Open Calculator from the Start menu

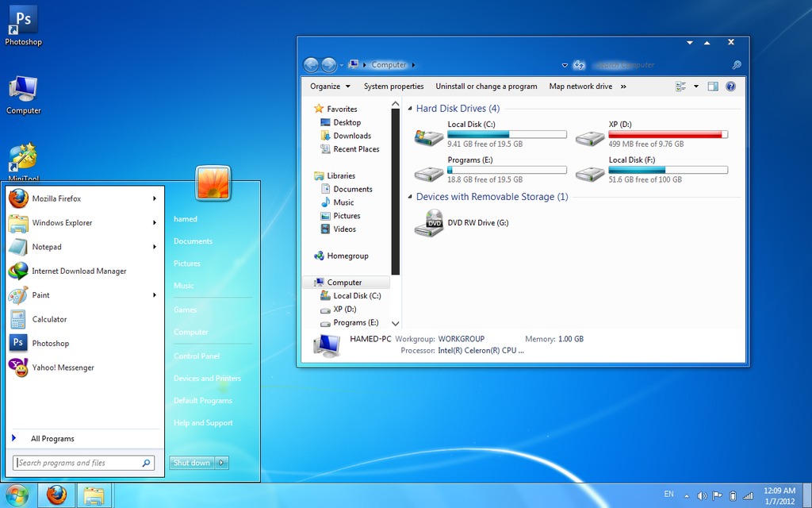pyautogui.click(x=82, y=319)
